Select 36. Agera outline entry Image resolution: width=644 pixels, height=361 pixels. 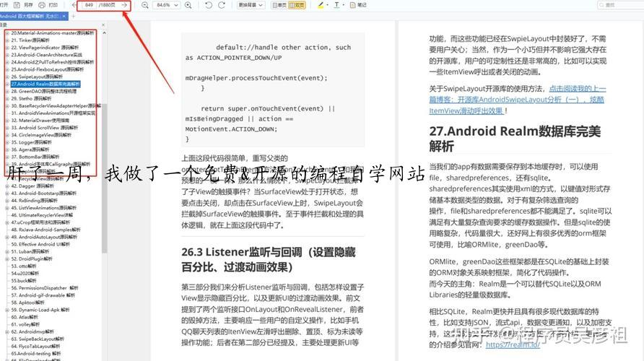[x=30, y=150]
